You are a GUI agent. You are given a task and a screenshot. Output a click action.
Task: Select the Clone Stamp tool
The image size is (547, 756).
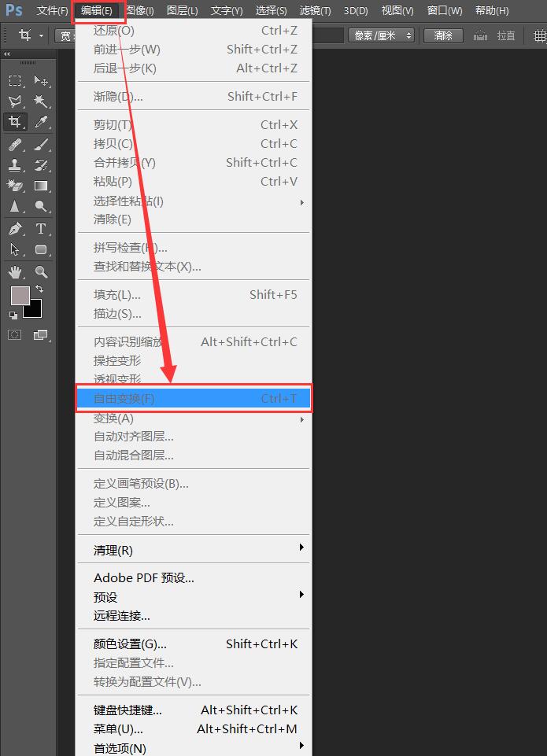tap(15, 165)
